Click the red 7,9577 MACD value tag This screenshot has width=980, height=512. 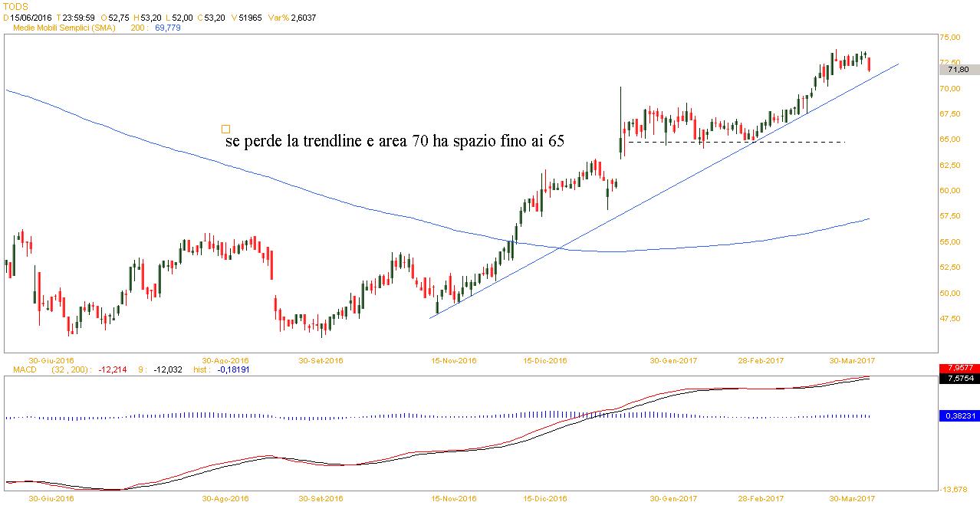pyautogui.click(x=959, y=368)
